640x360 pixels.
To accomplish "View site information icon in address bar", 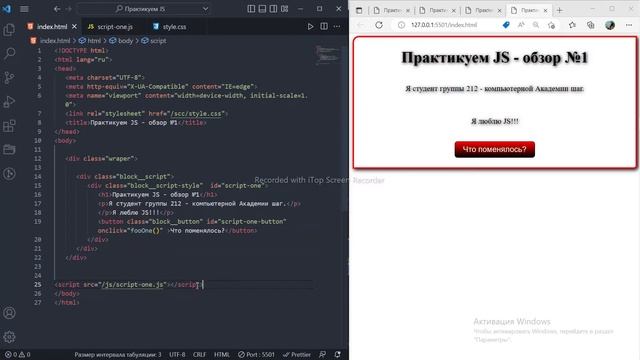I will pos(402,25).
